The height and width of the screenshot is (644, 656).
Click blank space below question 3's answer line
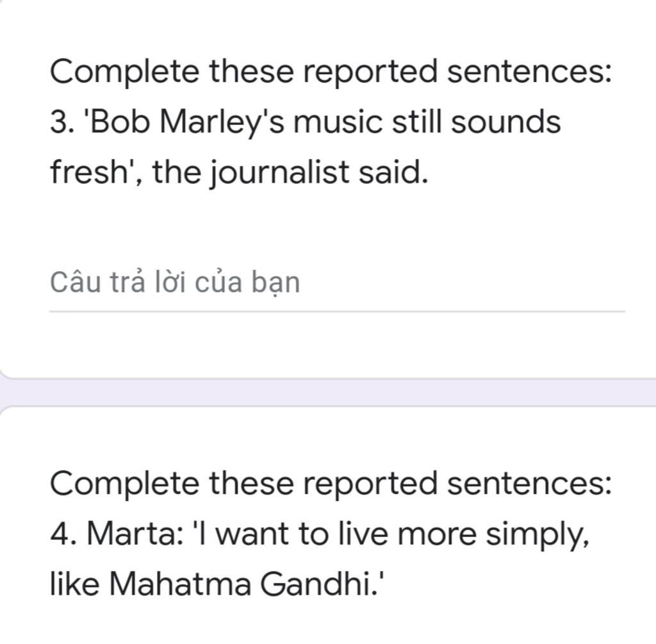click(x=328, y=344)
